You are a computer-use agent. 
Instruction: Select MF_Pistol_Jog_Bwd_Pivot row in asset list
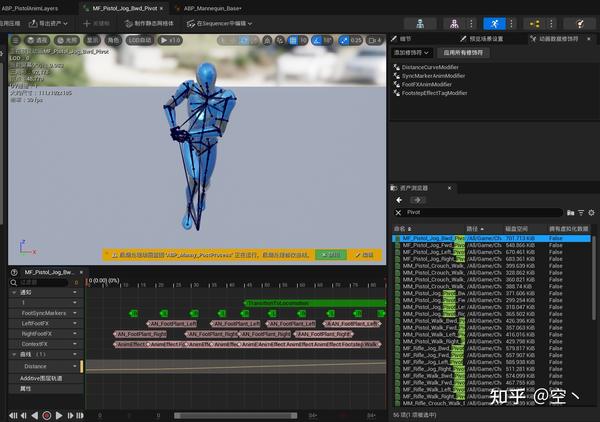(x=430, y=238)
